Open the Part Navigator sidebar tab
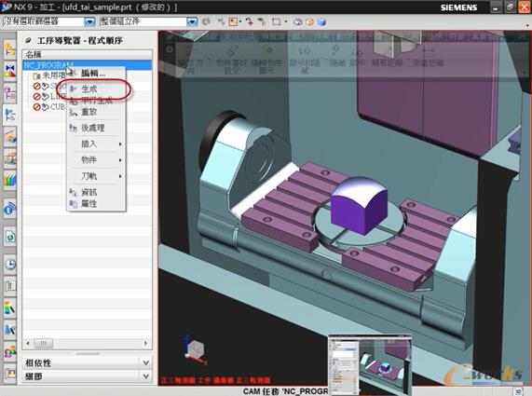The width and height of the screenshot is (532, 396). pos(9,93)
